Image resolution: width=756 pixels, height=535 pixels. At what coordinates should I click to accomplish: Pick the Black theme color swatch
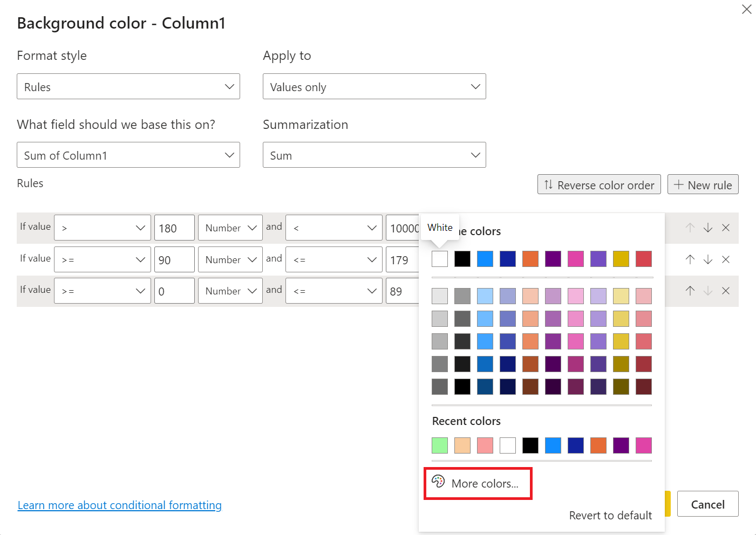point(462,259)
